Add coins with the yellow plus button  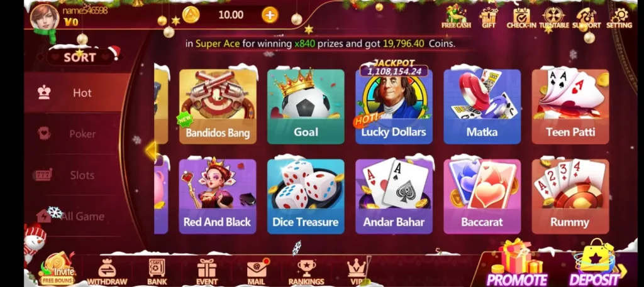tap(270, 15)
